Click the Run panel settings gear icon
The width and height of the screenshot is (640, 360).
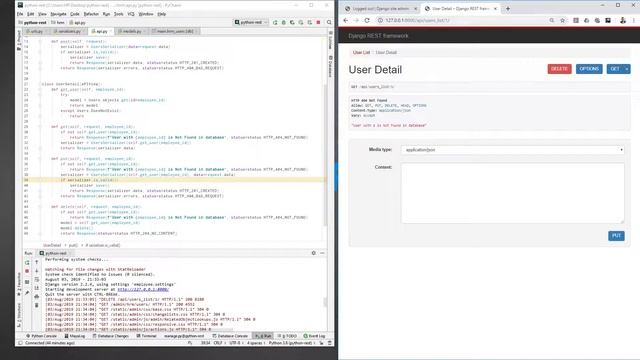tap(313, 253)
